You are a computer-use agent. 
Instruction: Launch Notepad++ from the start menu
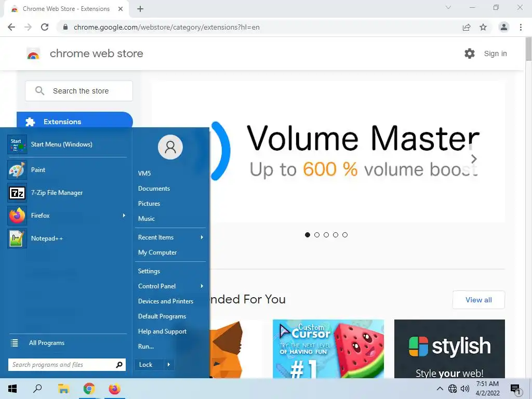pos(67,238)
